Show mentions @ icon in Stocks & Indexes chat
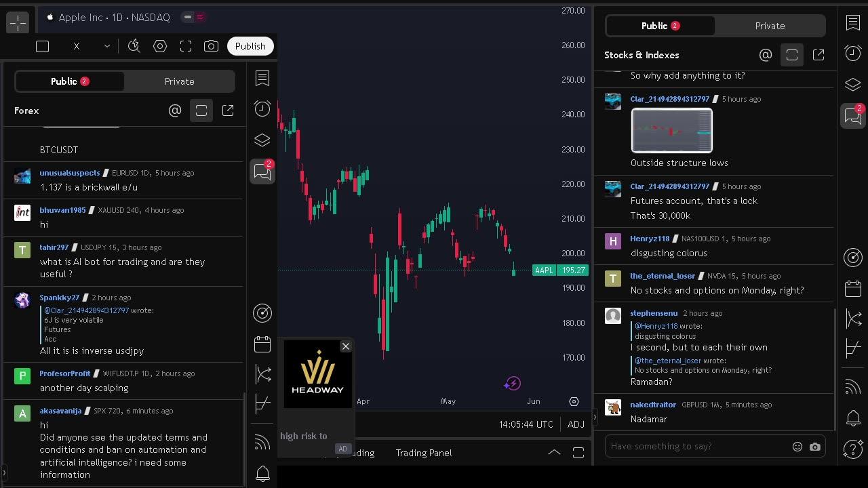Viewport: 868px width, 488px height. pos(766,55)
